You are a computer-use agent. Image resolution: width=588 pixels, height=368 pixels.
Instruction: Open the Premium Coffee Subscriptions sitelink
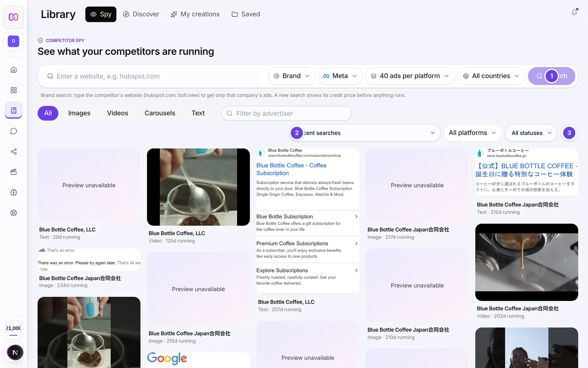(x=307, y=249)
